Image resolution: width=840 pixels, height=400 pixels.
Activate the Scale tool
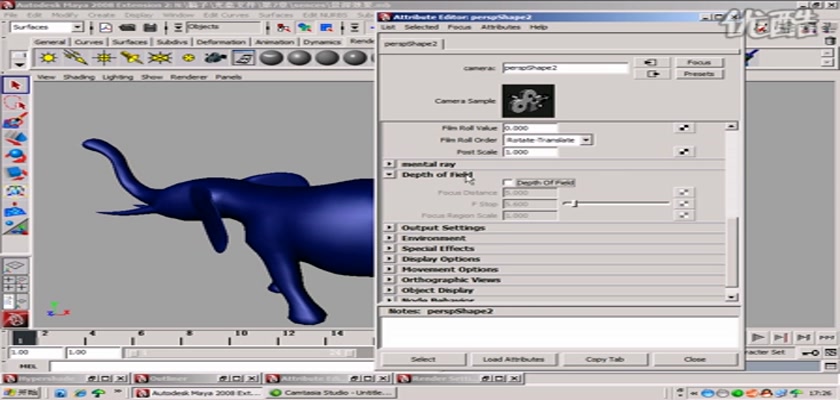pyautogui.click(x=16, y=173)
